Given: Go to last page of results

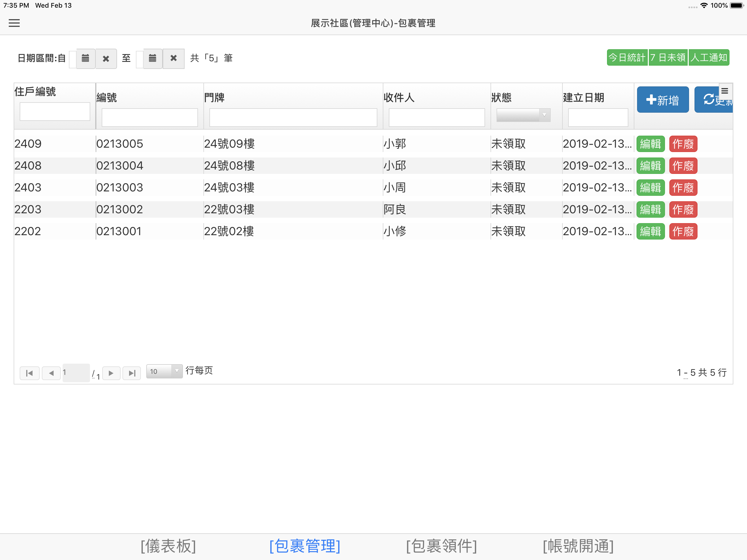Looking at the screenshot, I should [x=132, y=373].
